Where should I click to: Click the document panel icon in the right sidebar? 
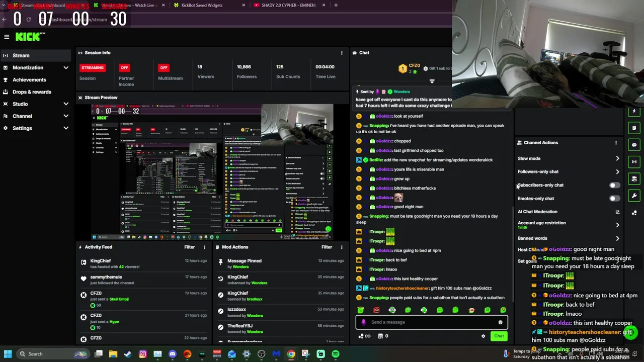click(634, 128)
